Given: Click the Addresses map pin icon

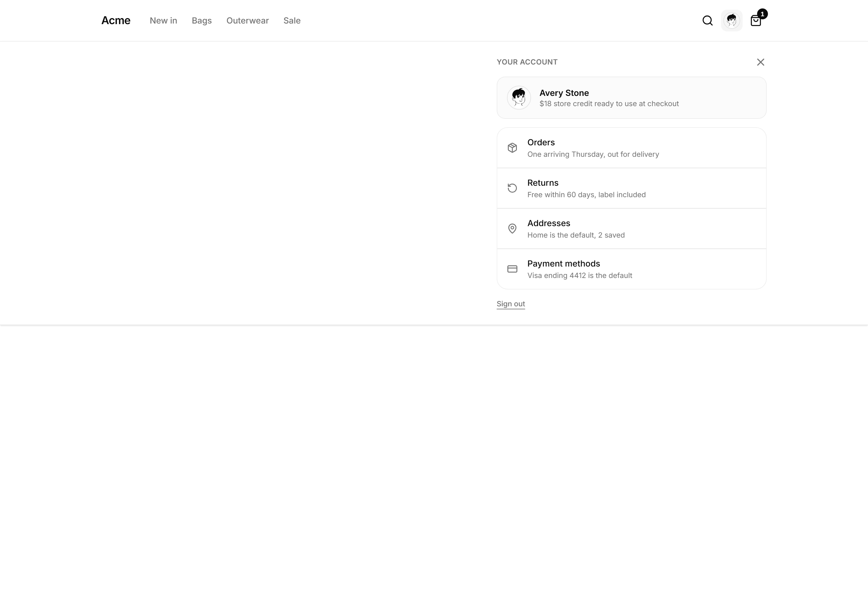Looking at the screenshot, I should click(x=512, y=229).
